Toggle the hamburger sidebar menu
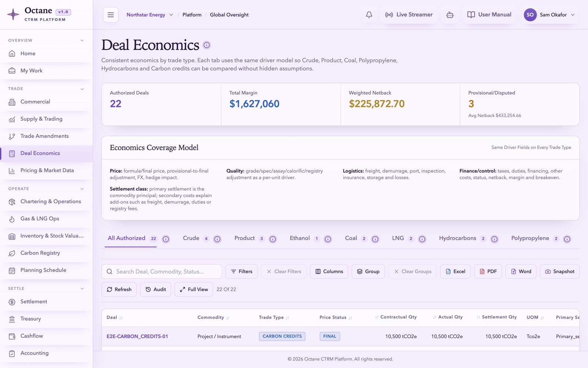 [x=111, y=15]
